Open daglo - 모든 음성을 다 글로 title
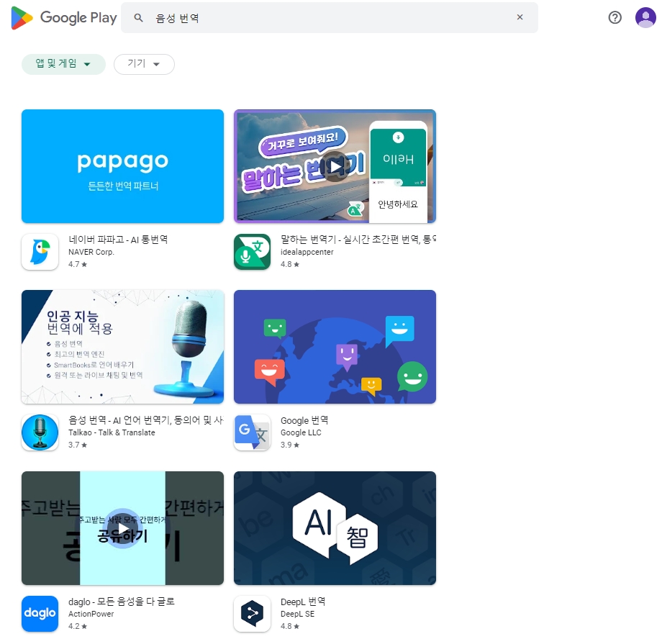Viewport: 662px width, 644px height. tap(122, 602)
